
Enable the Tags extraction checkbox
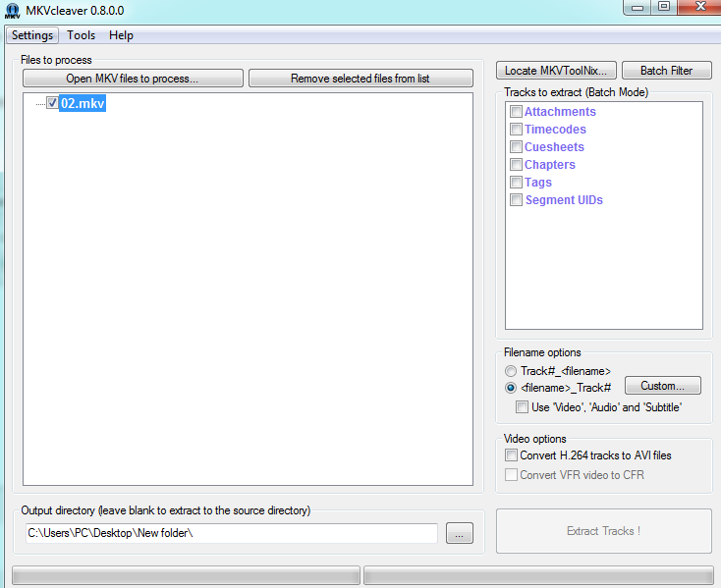point(516,183)
